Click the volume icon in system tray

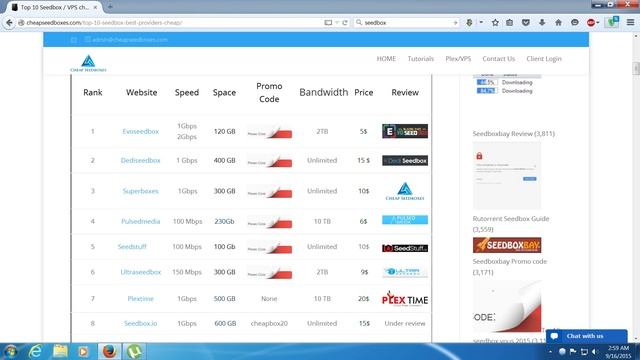point(595,351)
